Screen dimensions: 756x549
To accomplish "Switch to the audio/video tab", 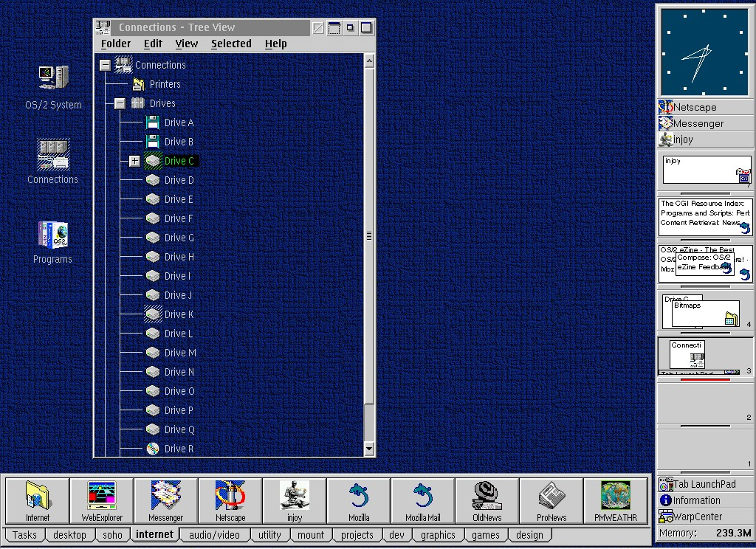I will pyautogui.click(x=214, y=535).
